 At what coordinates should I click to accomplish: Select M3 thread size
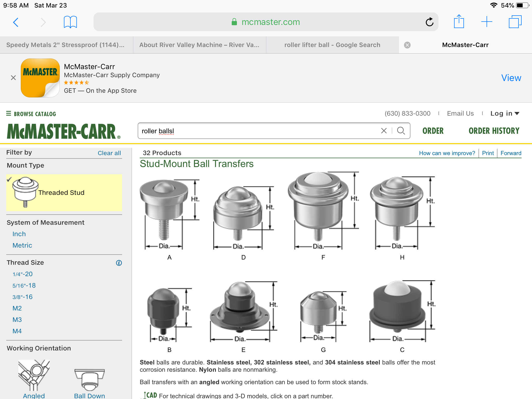(17, 320)
